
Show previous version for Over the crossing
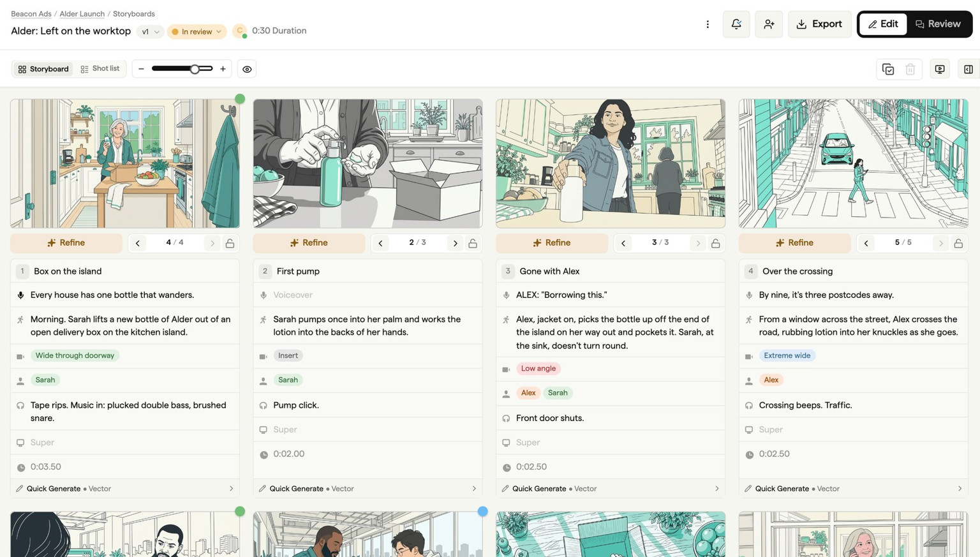pyautogui.click(x=866, y=243)
